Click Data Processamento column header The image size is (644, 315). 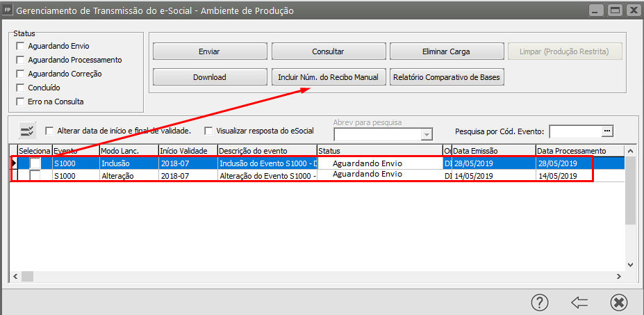(x=580, y=150)
